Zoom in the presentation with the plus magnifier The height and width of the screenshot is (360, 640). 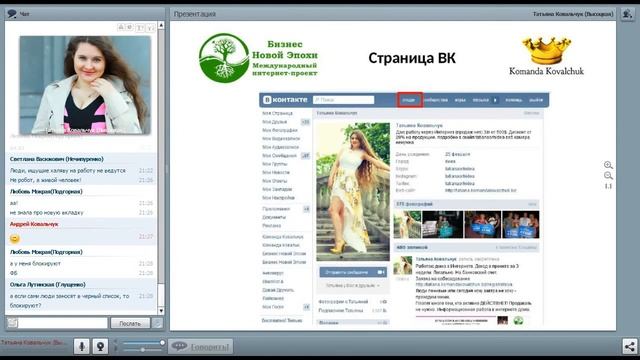(x=608, y=165)
